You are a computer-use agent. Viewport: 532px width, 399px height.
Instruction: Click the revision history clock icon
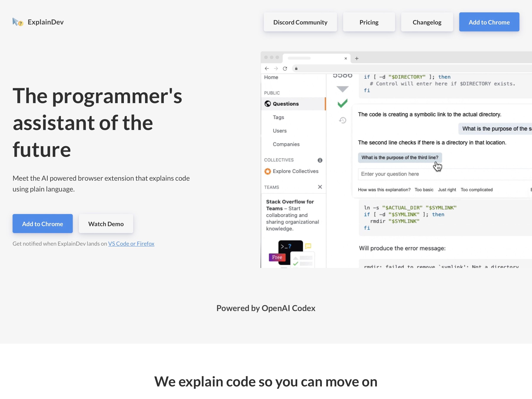[x=342, y=120]
